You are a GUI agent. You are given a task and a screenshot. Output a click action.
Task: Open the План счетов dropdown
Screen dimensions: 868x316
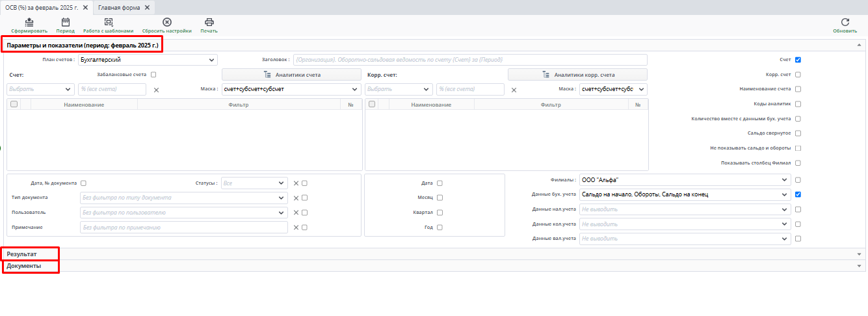148,60
